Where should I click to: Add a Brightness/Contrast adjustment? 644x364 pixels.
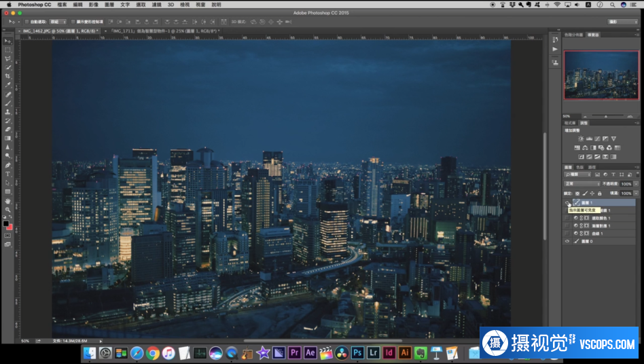click(581, 139)
